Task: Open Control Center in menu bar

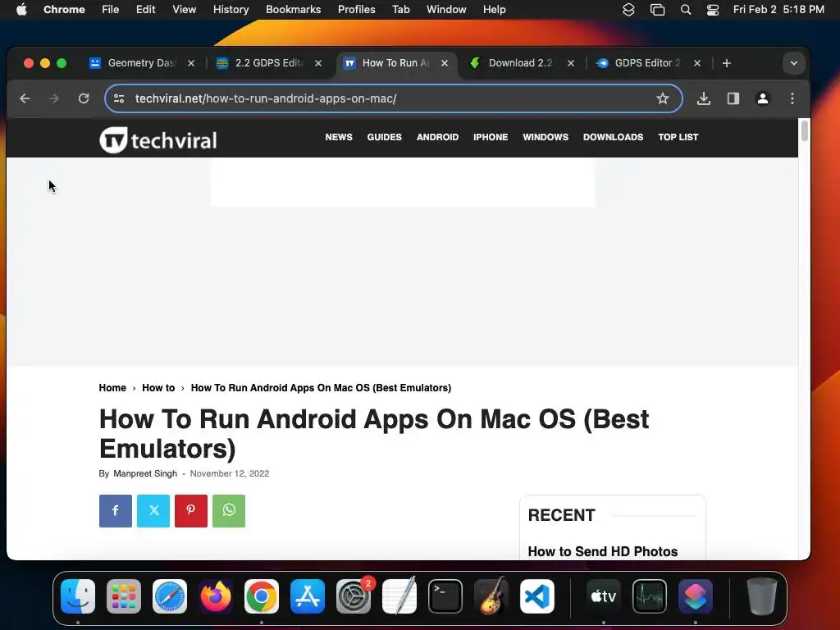Action: click(x=713, y=9)
